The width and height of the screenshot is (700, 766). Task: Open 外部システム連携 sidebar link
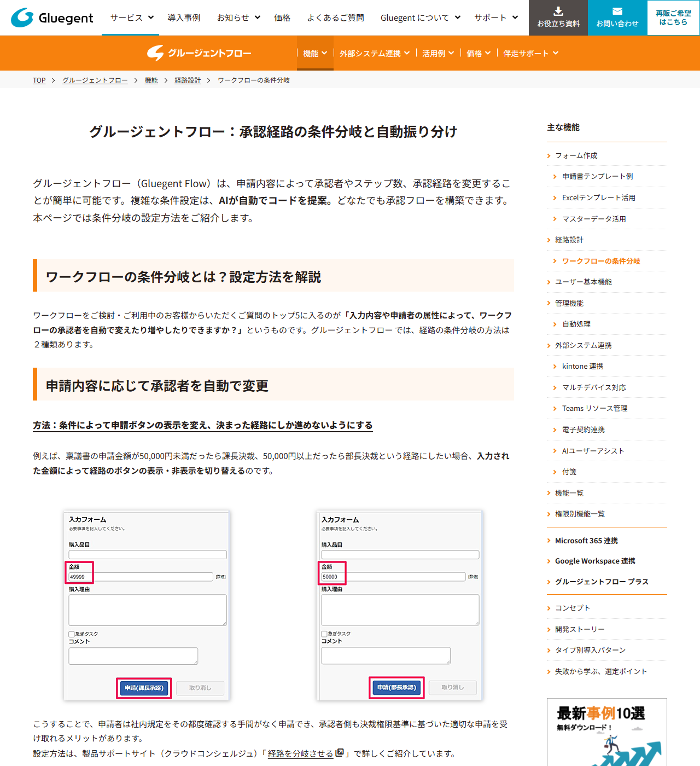coord(583,345)
